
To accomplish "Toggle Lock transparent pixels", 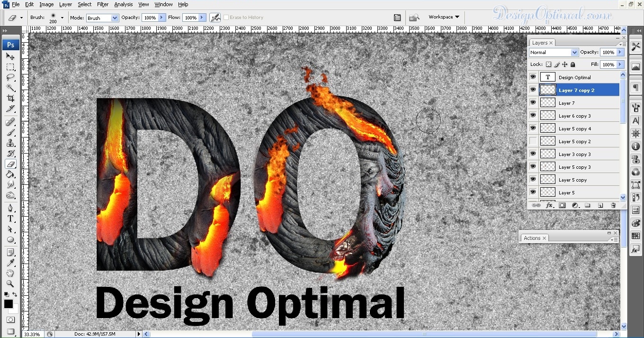I will (x=548, y=64).
